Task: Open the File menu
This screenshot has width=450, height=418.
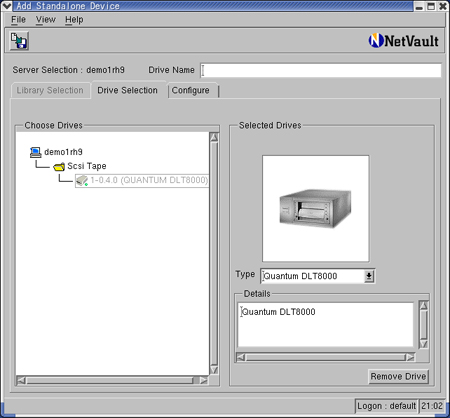Action: 18,20
